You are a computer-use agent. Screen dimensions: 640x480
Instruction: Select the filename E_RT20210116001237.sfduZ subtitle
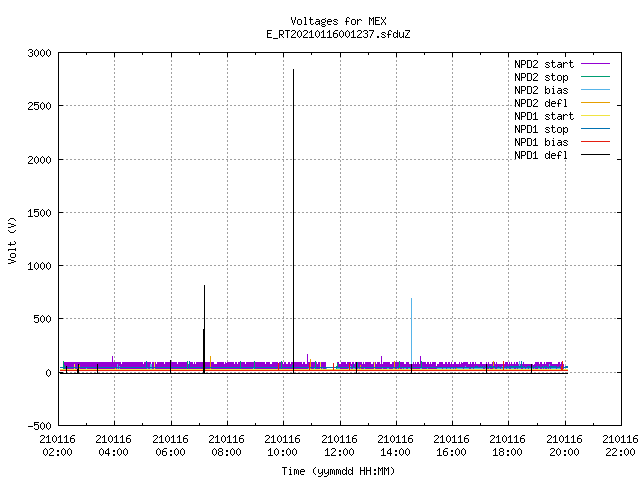pyautogui.click(x=338, y=34)
